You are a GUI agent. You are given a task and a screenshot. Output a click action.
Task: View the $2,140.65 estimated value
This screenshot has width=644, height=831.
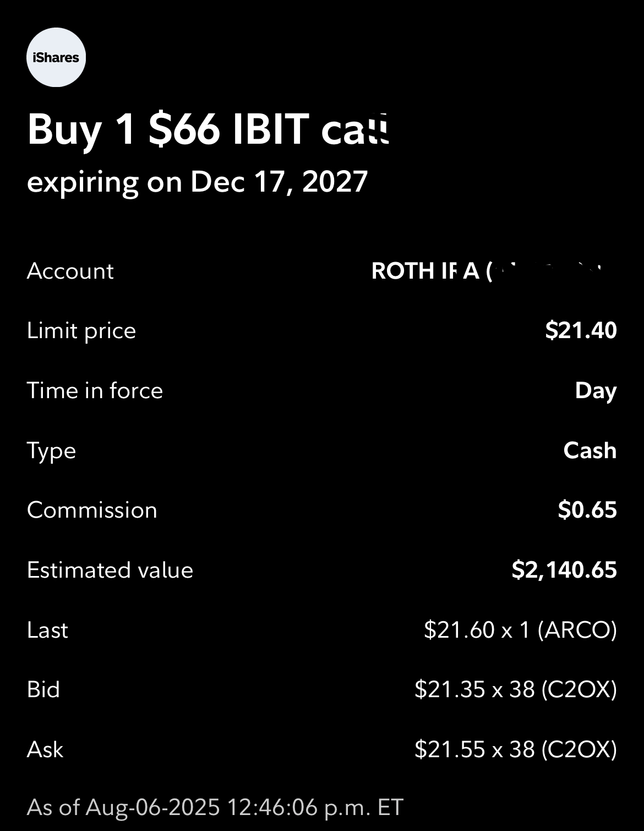(564, 570)
